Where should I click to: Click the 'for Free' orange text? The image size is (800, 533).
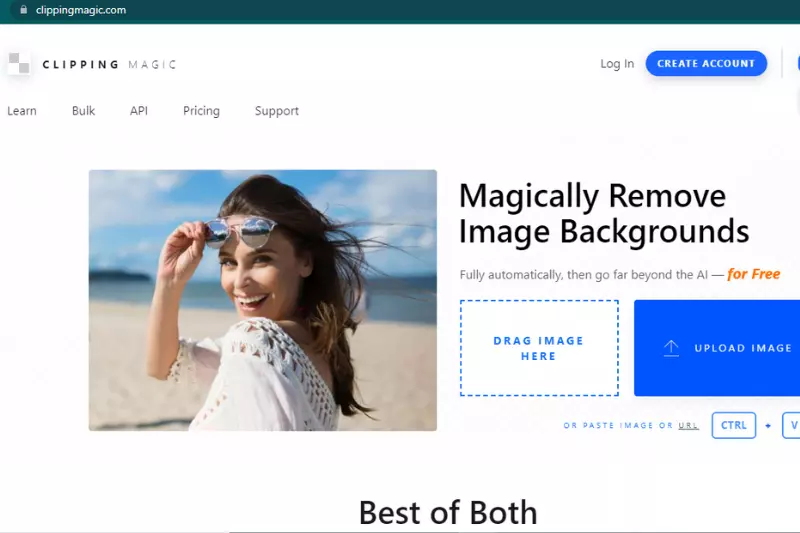(754, 274)
